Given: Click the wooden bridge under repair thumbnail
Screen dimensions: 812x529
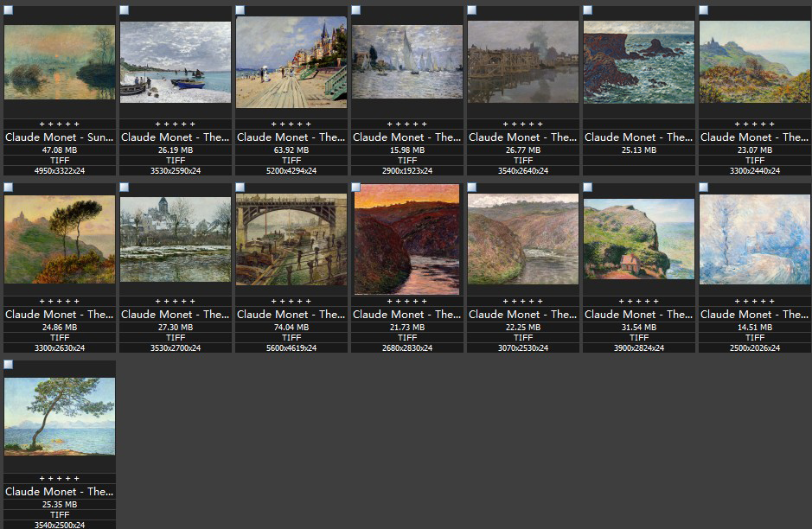Looking at the screenshot, I should 523,62.
